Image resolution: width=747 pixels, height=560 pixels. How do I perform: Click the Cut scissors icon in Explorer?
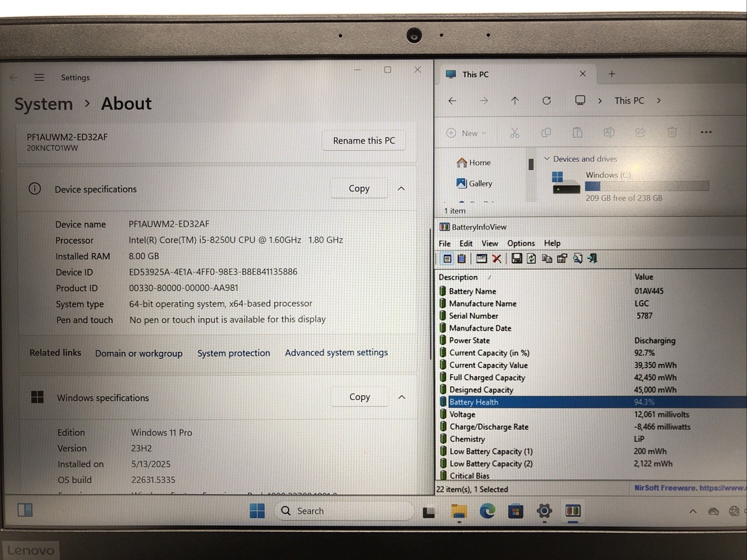[514, 133]
